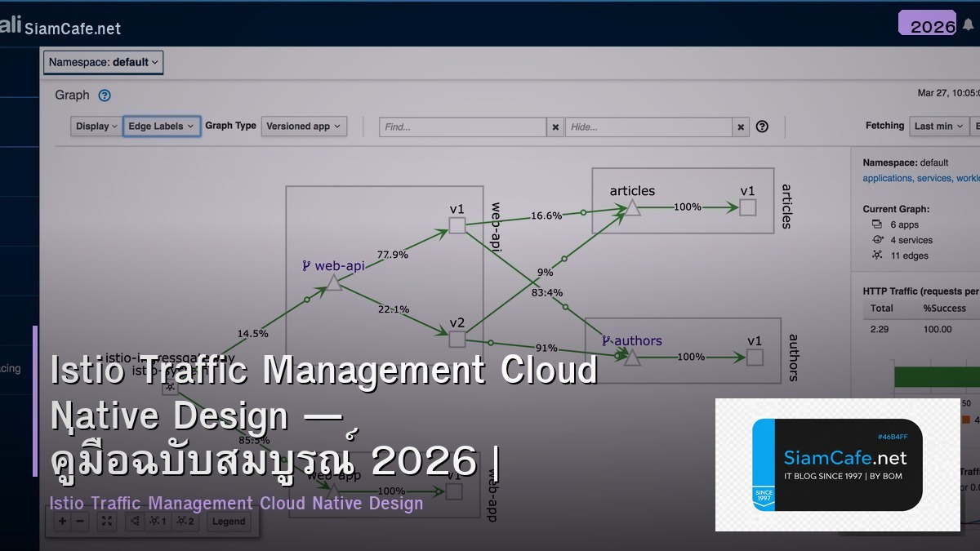Clear the Find field with its x icon

[555, 127]
